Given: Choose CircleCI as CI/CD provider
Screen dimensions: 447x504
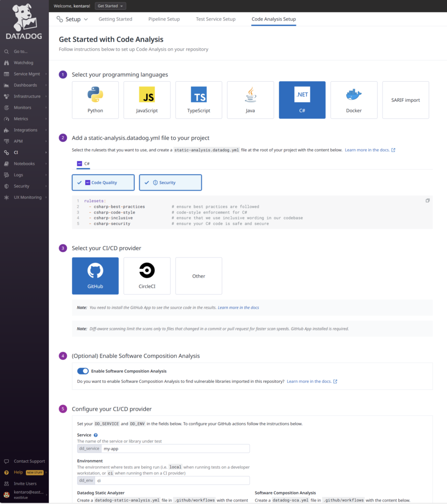Looking at the screenshot, I should 147,276.
